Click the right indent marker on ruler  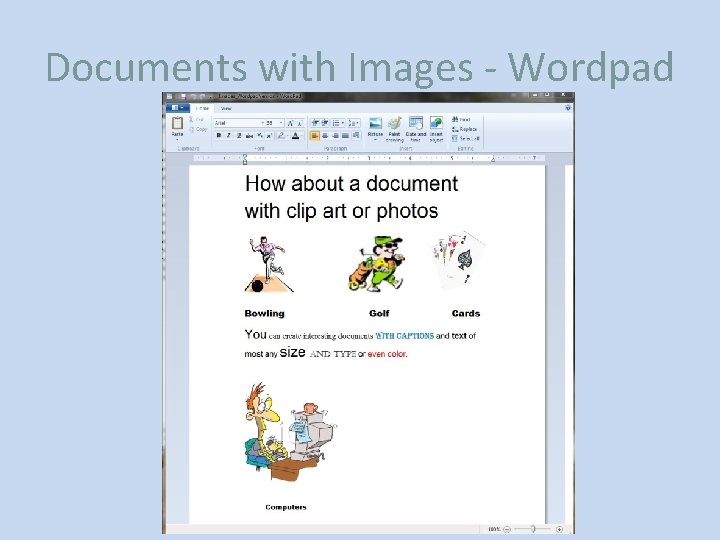(x=493, y=159)
